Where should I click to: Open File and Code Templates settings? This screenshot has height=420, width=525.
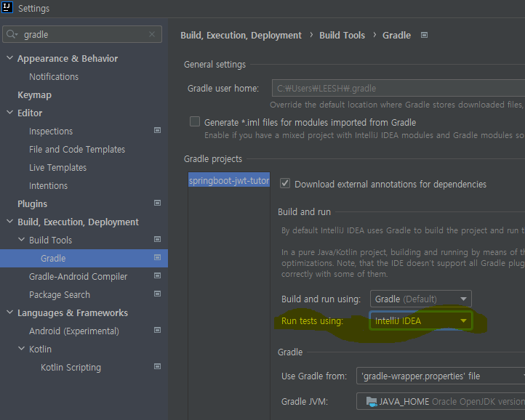(77, 149)
